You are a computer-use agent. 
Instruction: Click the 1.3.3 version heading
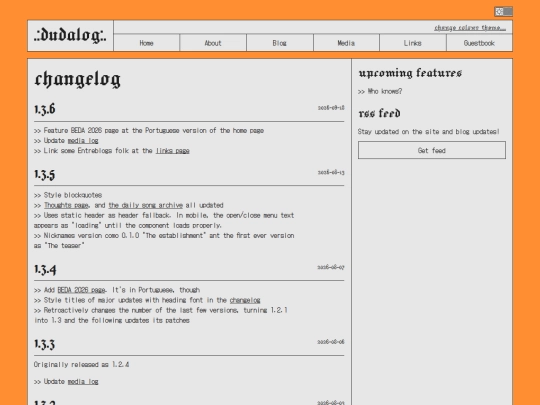tap(45, 344)
